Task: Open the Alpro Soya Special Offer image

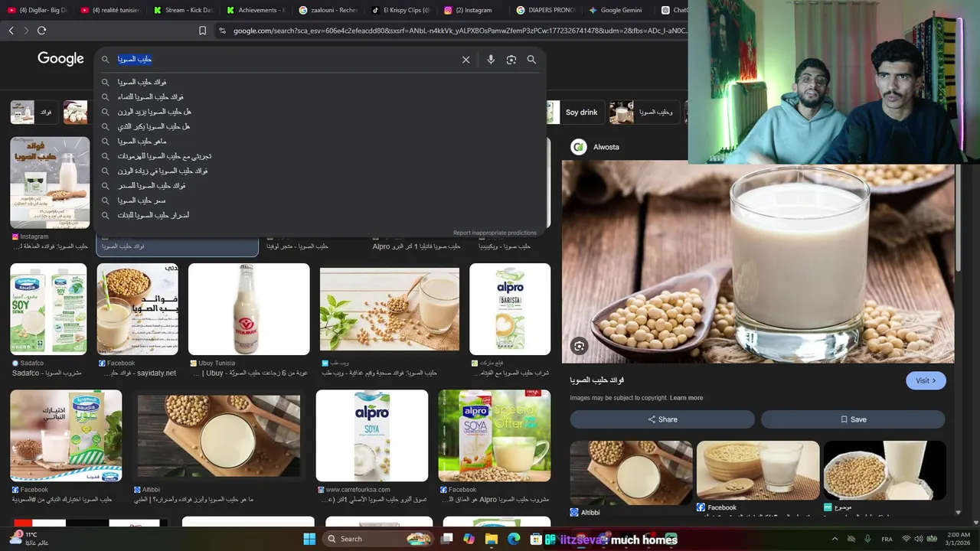Action: click(494, 435)
